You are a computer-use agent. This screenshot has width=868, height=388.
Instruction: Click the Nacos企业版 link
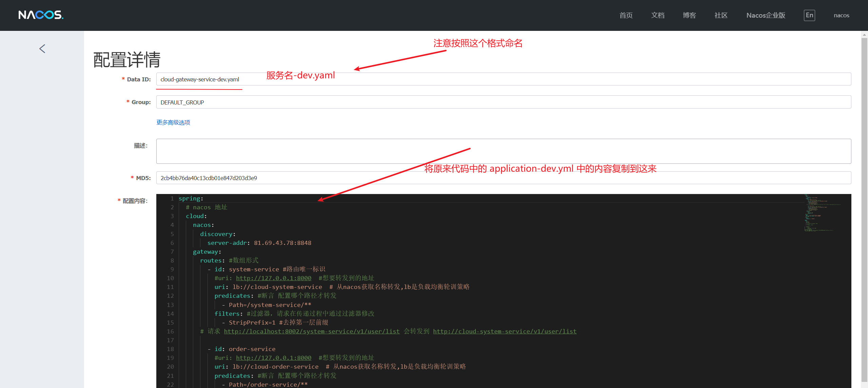pos(766,15)
